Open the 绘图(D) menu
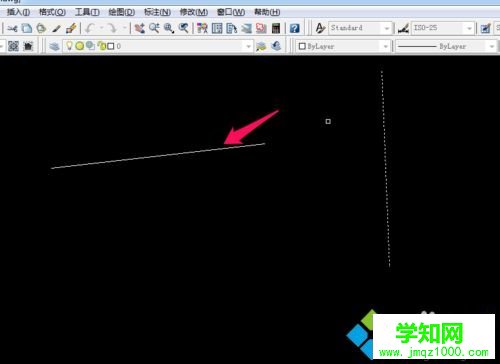This screenshot has width=500, height=364. tap(122, 12)
